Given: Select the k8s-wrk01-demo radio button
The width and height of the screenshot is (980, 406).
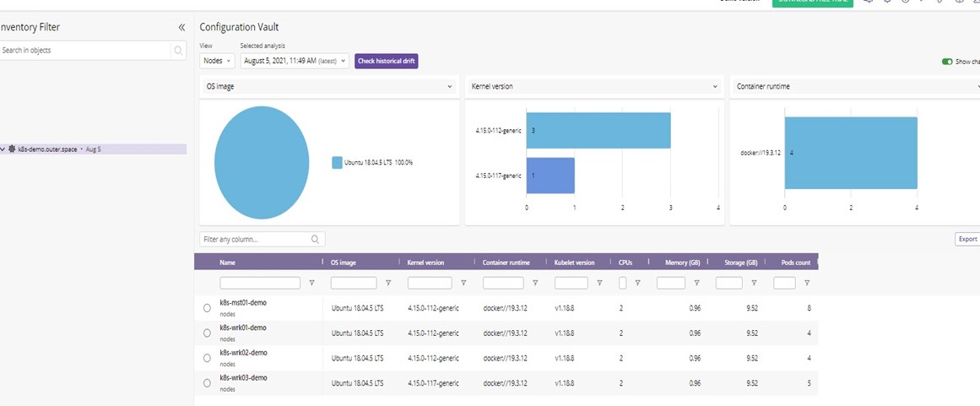Looking at the screenshot, I should 207,333.
